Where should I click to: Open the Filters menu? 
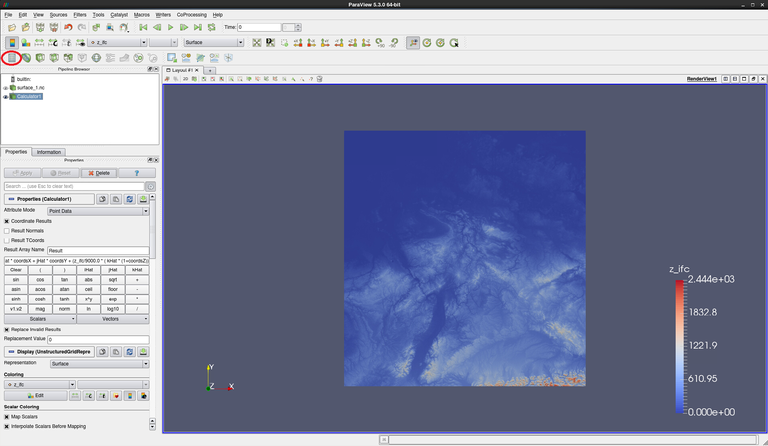80,15
